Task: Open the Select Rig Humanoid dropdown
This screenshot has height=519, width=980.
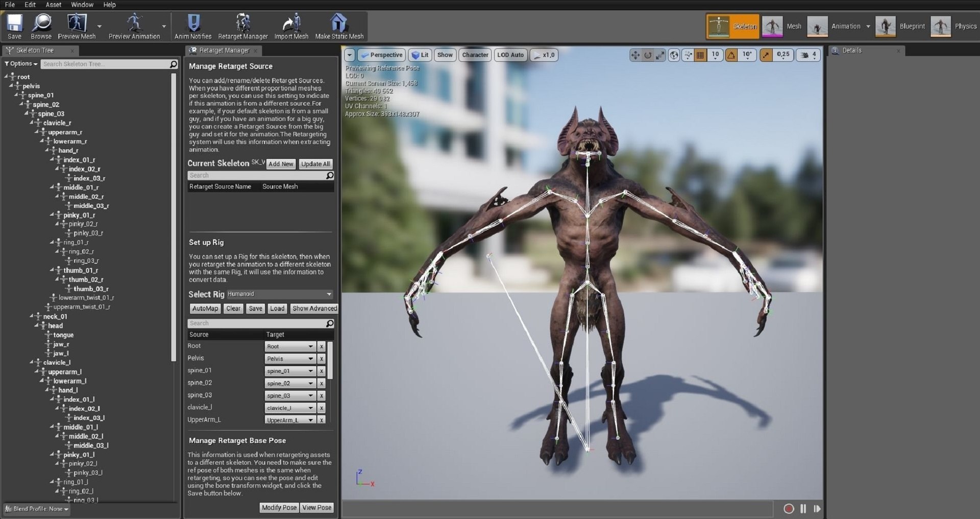Action: point(280,294)
